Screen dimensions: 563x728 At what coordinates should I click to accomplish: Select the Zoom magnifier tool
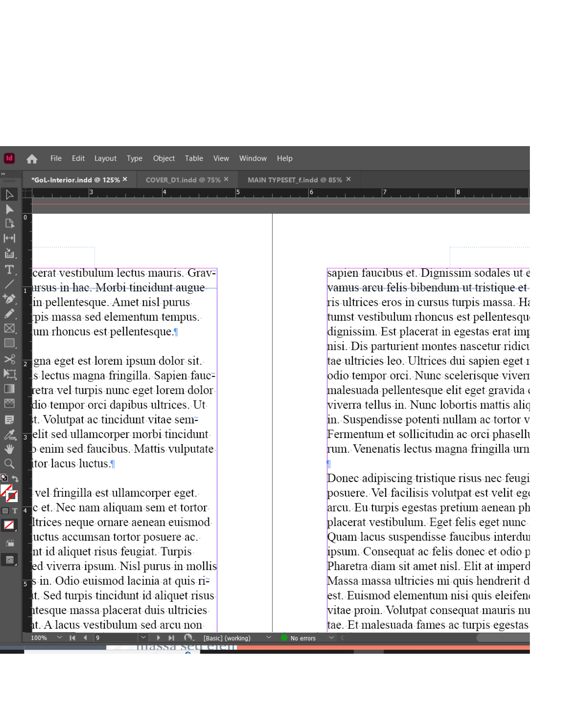pyautogui.click(x=9, y=464)
